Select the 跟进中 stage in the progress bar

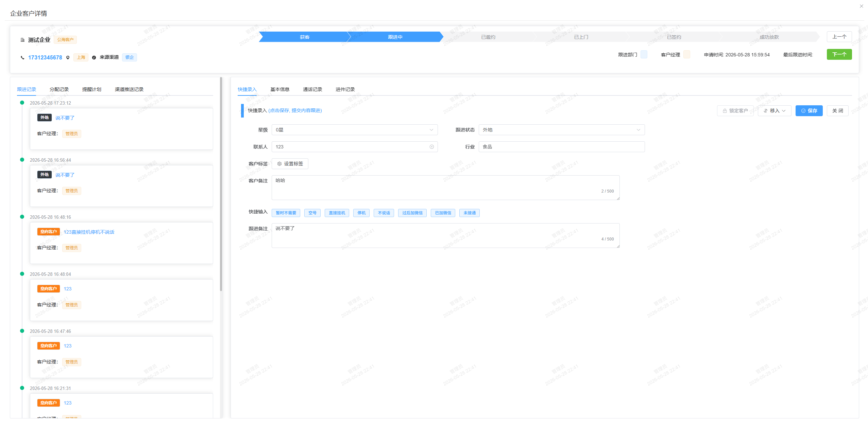[x=395, y=37]
